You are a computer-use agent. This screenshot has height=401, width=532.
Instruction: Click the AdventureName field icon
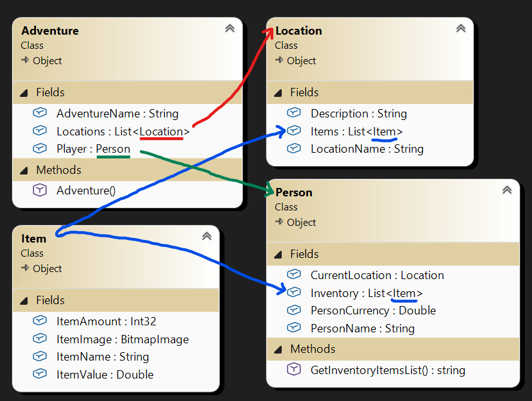[40, 113]
